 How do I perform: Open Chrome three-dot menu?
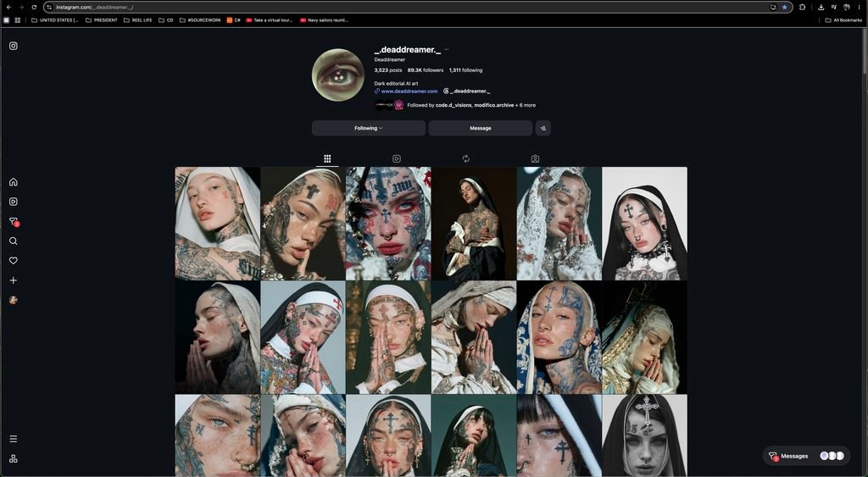(860, 7)
